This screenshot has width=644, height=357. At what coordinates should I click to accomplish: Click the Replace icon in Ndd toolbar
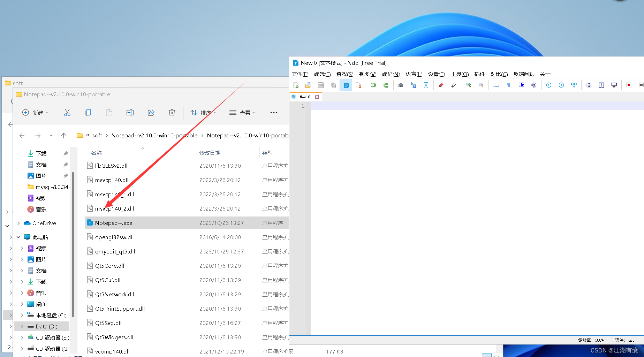(414, 85)
